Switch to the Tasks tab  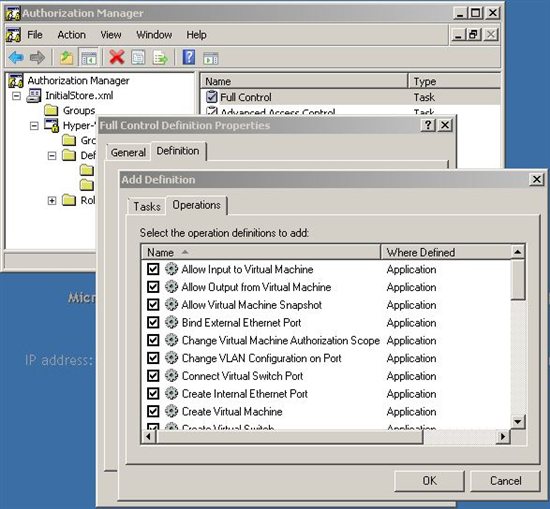147,206
